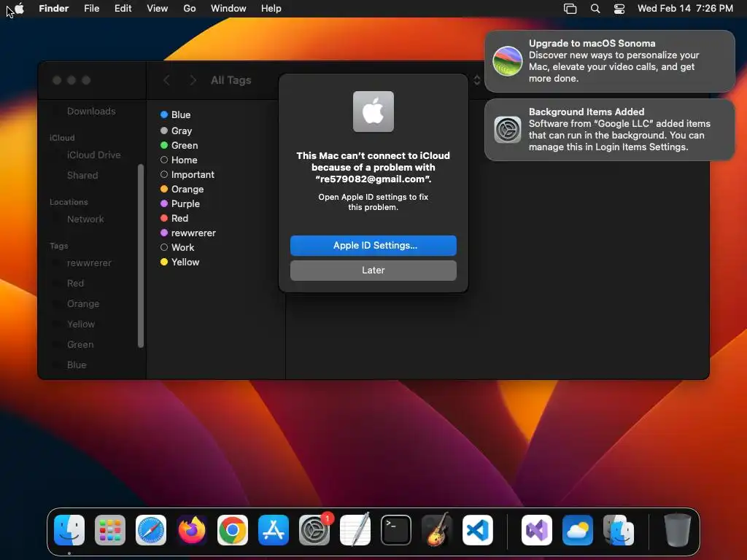
Task: Open System Settings with badge in Dock
Action: 314,530
